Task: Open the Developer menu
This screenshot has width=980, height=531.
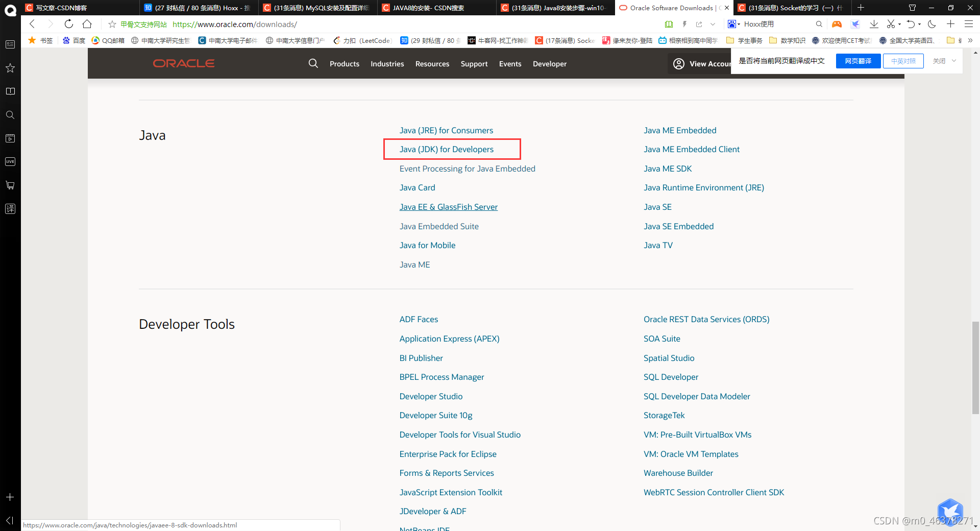Action: click(550, 64)
